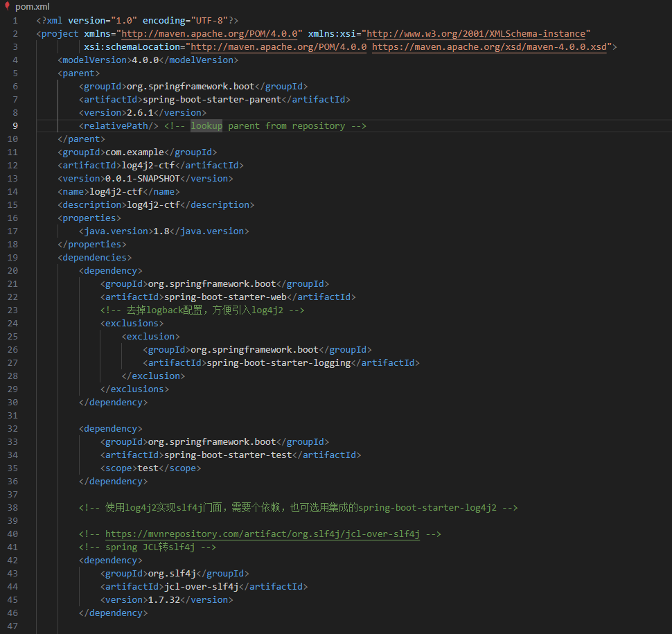Click spring-boot-starter-web artifactId
Screen dimensions: 672x634
pyautogui.click(x=225, y=297)
